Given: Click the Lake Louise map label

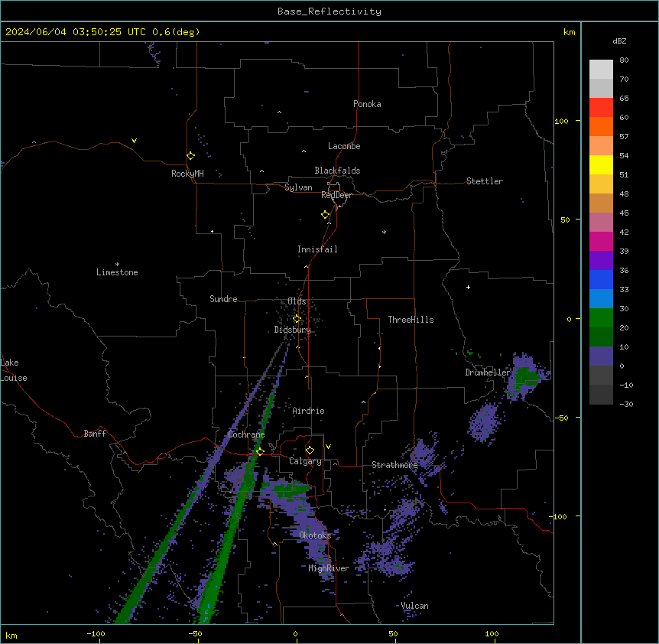Looking at the screenshot, I should pyautogui.click(x=14, y=370).
